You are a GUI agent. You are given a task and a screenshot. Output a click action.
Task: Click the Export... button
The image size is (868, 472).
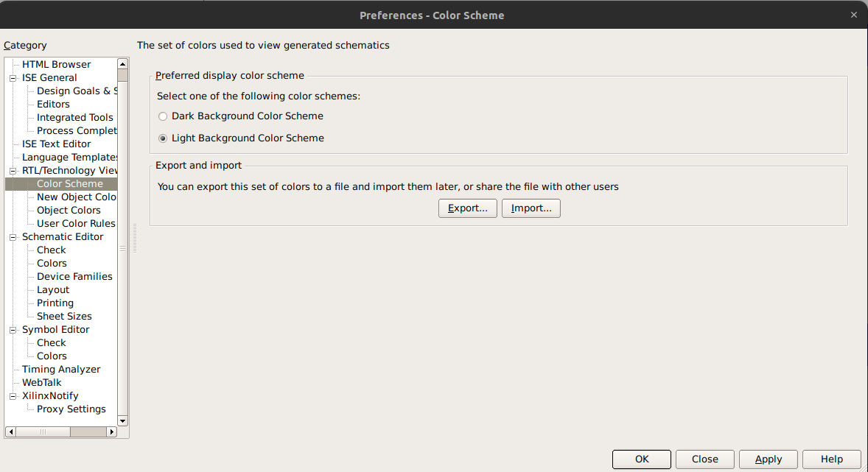click(x=468, y=208)
